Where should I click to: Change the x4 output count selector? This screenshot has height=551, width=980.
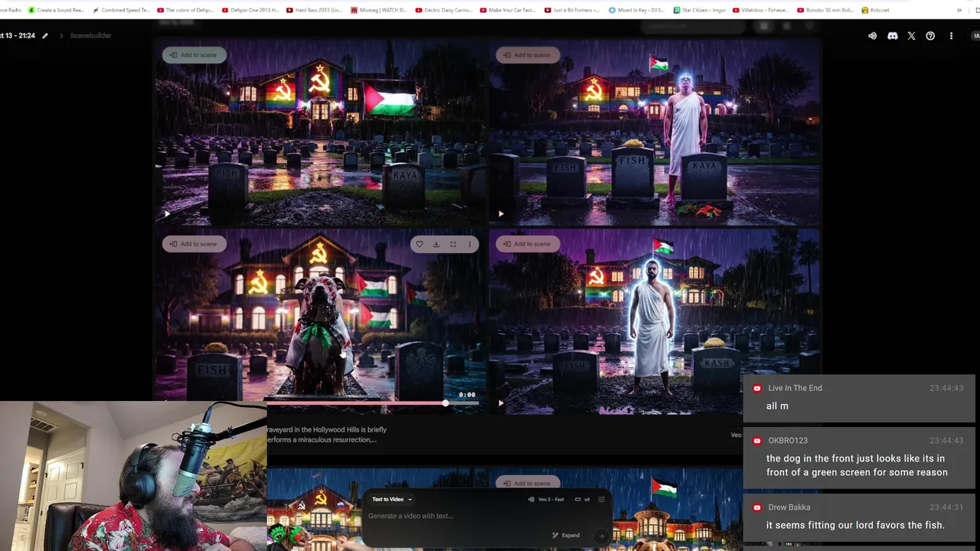(582, 500)
